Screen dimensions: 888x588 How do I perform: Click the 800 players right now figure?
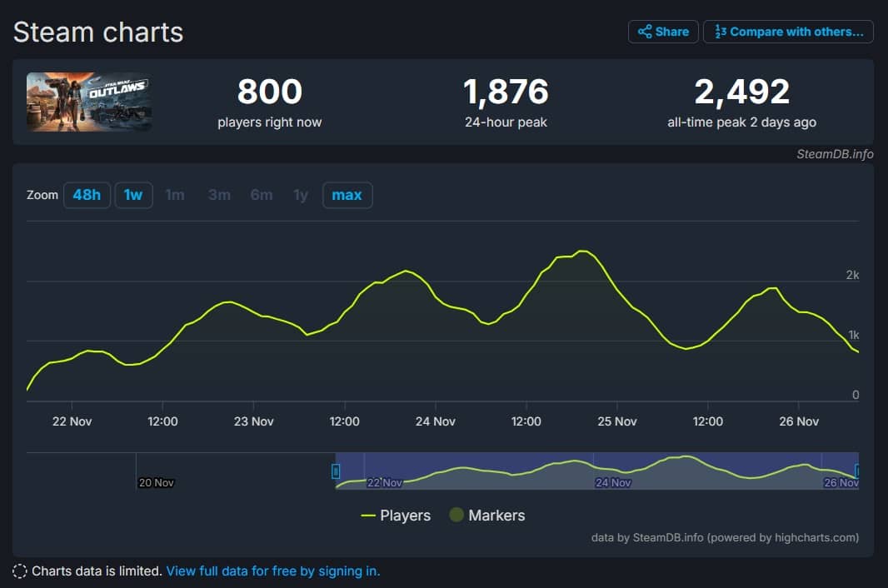pos(270,92)
